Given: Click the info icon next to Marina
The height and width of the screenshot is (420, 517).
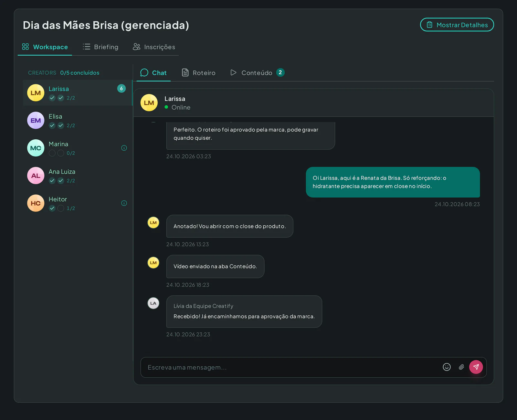Looking at the screenshot, I should tap(124, 148).
